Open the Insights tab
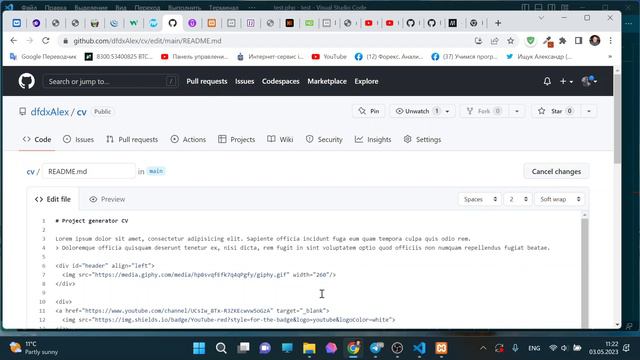 click(x=373, y=139)
